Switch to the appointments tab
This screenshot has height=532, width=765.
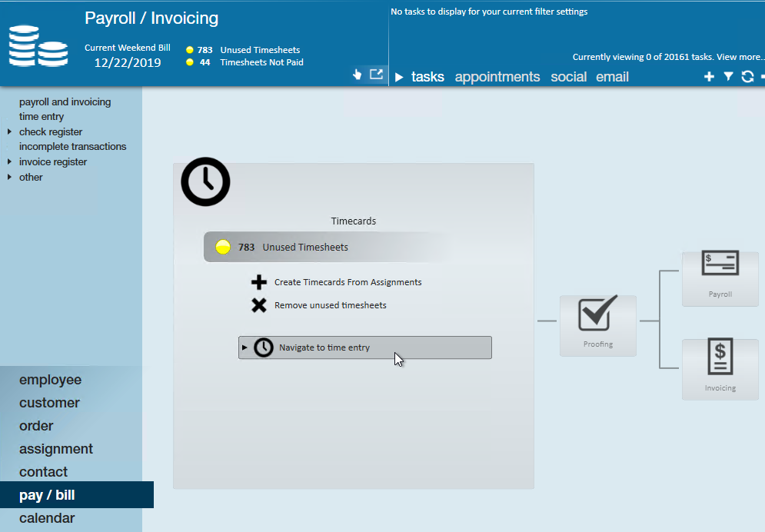click(x=497, y=77)
